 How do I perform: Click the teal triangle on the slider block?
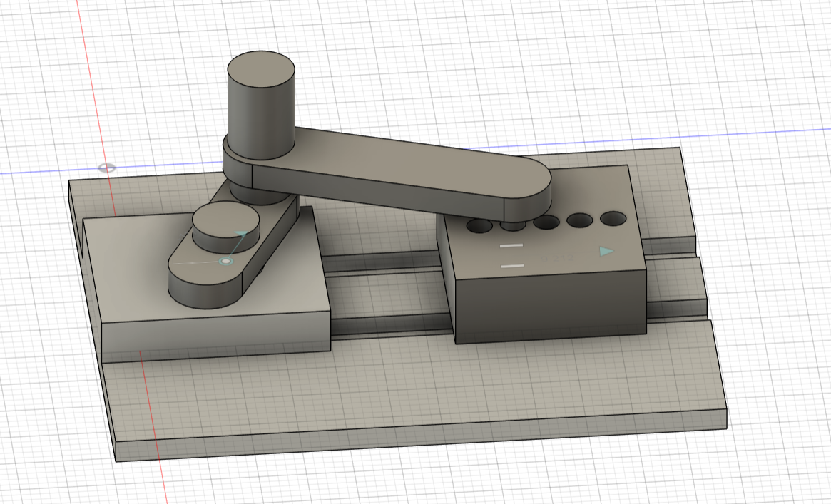click(606, 251)
